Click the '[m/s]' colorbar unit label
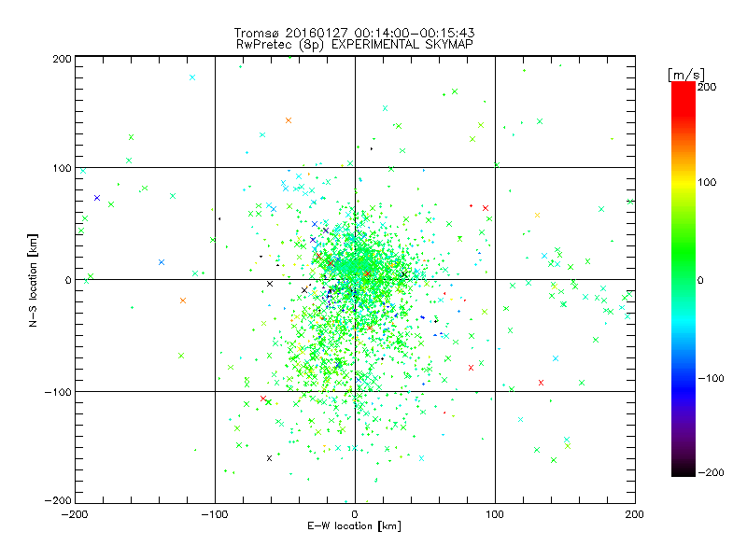Viewport: 747px width, 560px height. 685,75
